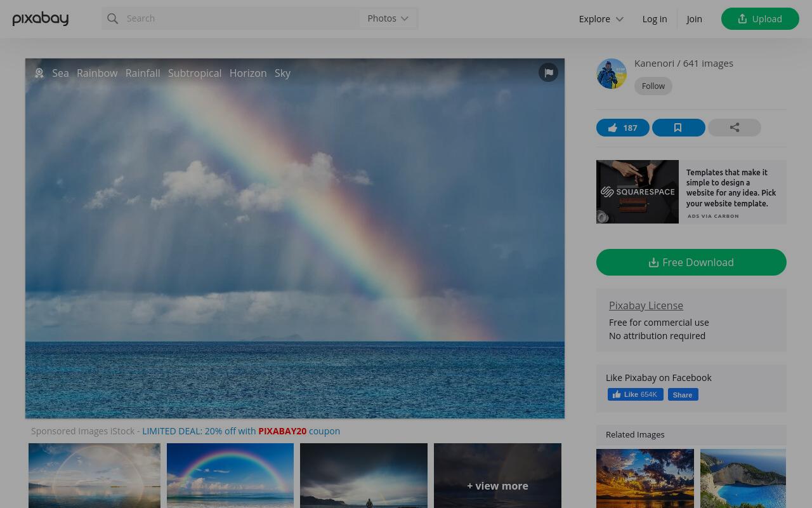Like the image with thumbs up 187
Image resolution: width=812 pixels, height=508 pixels.
click(623, 128)
